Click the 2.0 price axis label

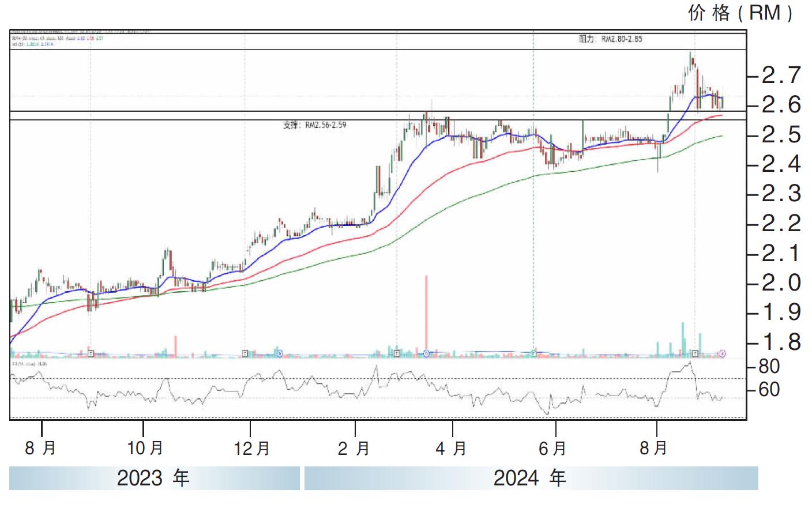(781, 283)
